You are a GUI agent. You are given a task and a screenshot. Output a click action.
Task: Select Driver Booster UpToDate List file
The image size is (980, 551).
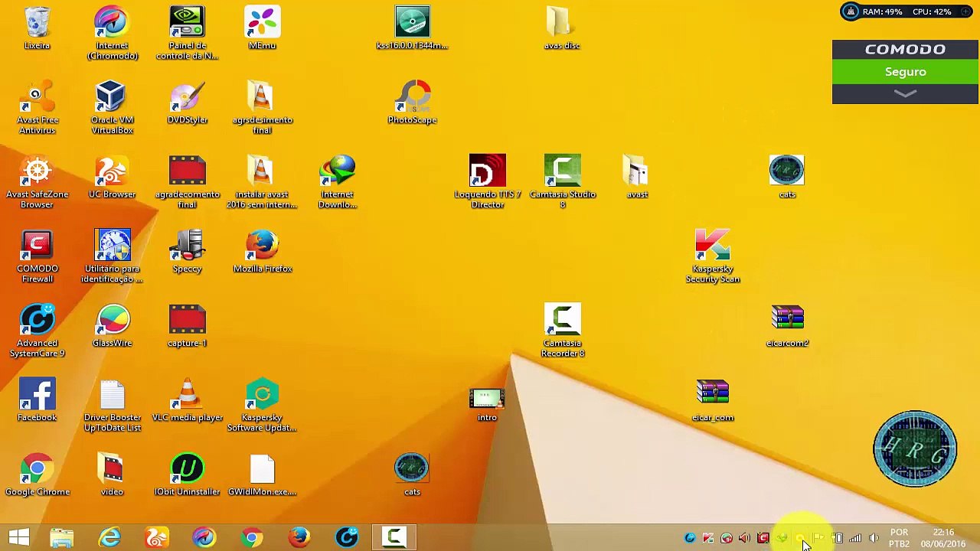[x=112, y=405]
